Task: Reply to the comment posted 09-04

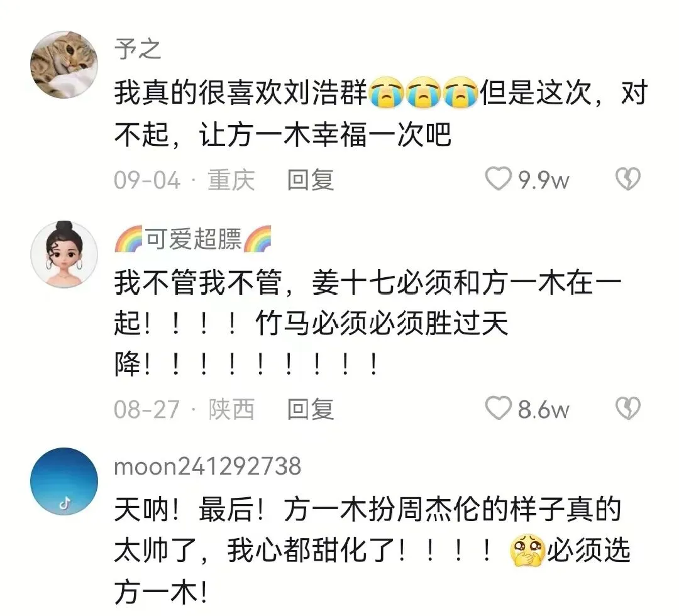Action: [x=311, y=180]
